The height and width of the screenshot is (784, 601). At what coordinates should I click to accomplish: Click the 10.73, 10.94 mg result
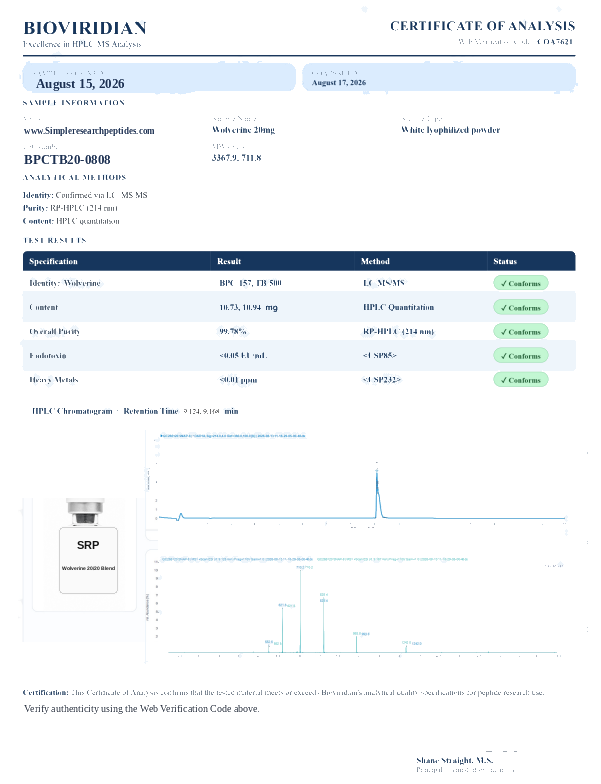pyautogui.click(x=248, y=308)
